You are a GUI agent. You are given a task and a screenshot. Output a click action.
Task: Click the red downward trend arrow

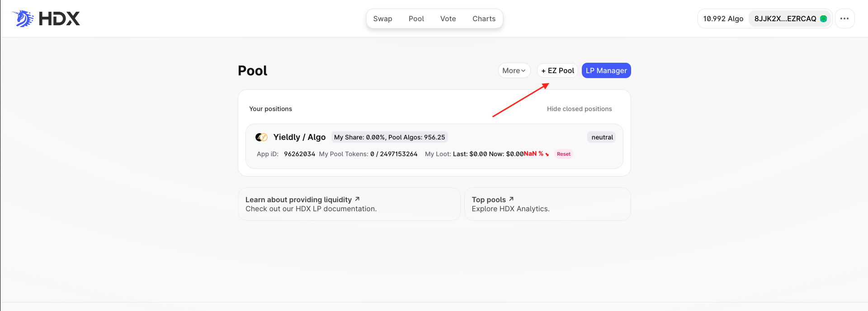pyautogui.click(x=547, y=154)
